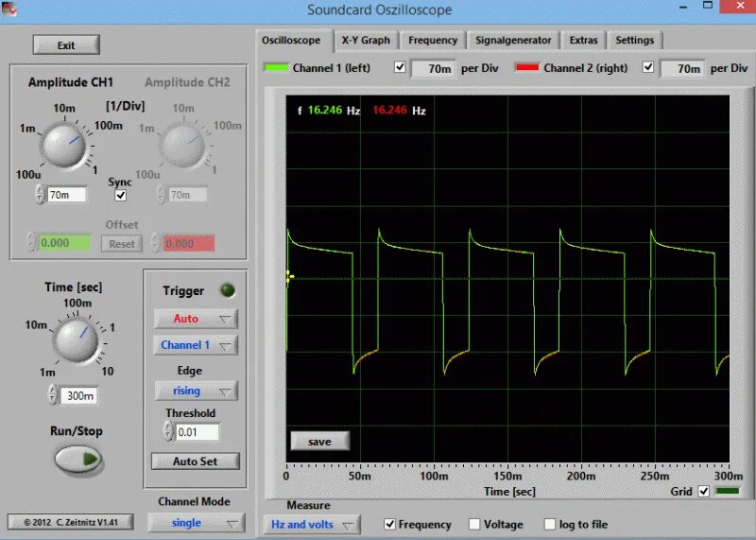Toggle the Channel 2 (right) checkbox
Image resolution: width=756 pixels, height=540 pixels.
(648, 67)
